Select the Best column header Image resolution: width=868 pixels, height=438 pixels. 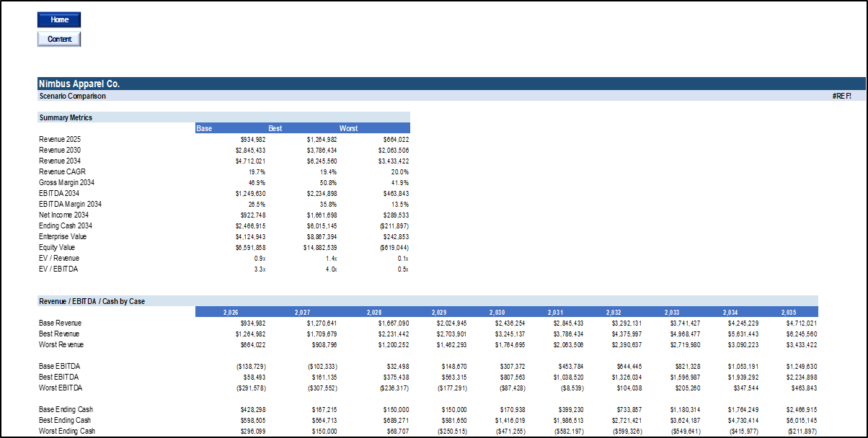pyautogui.click(x=275, y=128)
